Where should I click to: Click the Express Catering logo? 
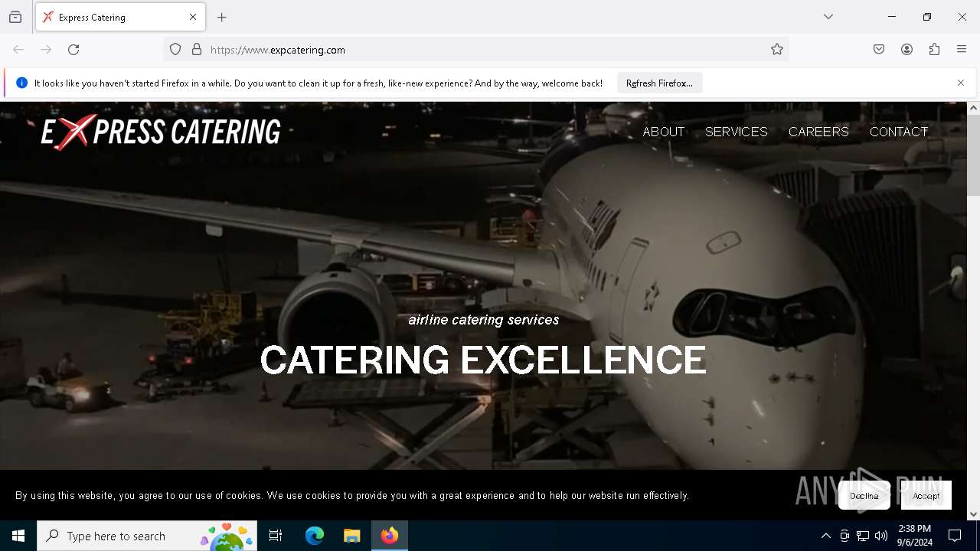[162, 132]
